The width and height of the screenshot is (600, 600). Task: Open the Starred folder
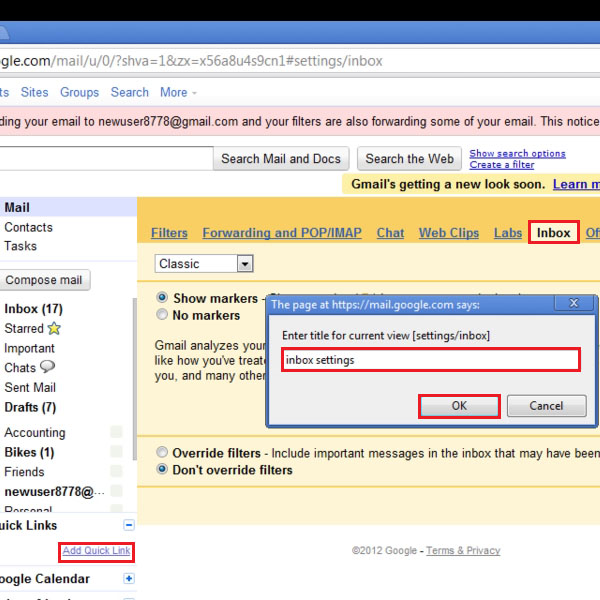24,328
